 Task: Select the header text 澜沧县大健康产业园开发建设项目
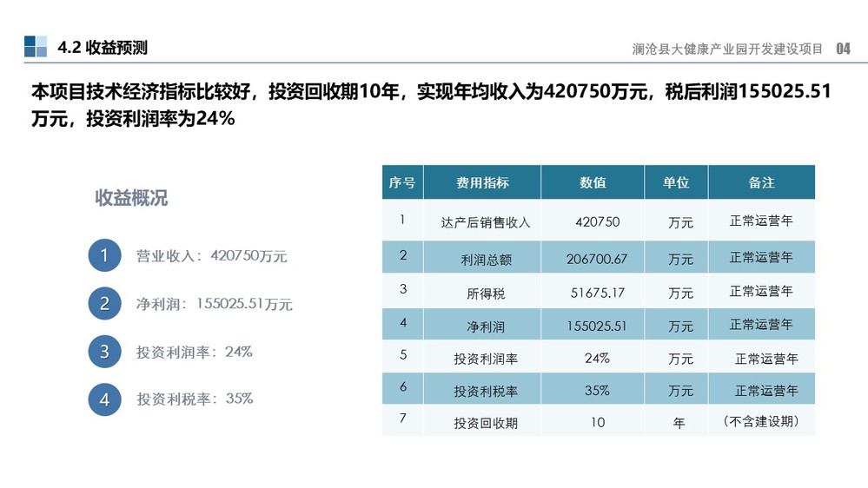click(x=727, y=49)
